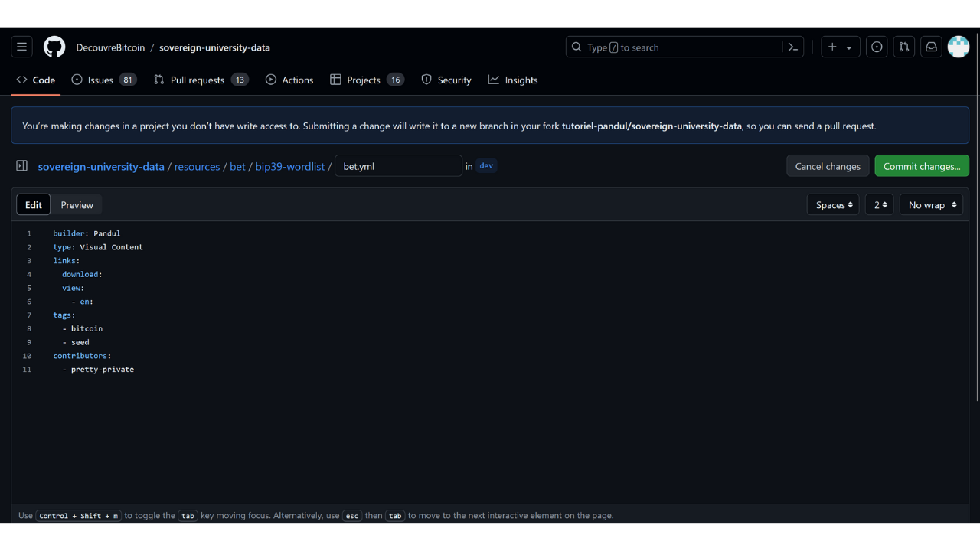The width and height of the screenshot is (980, 551).
Task: Open the Spaces indent mode dropdown
Action: click(x=833, y=205)
